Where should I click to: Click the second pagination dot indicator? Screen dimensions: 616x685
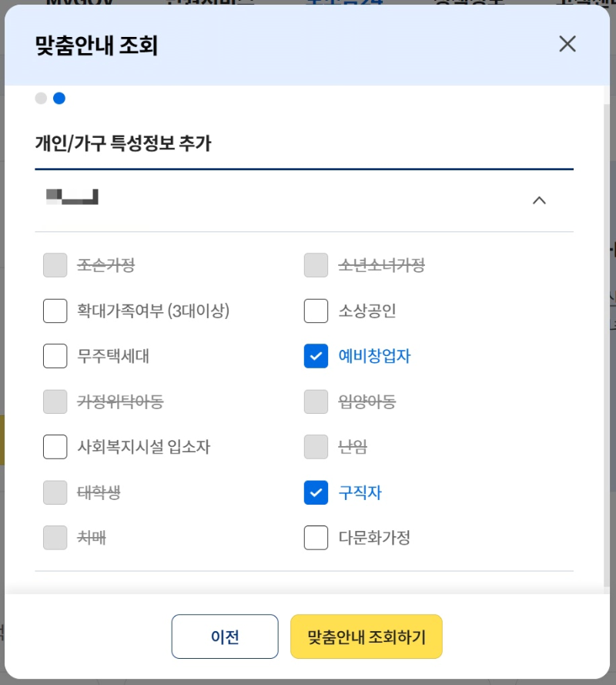59,99
